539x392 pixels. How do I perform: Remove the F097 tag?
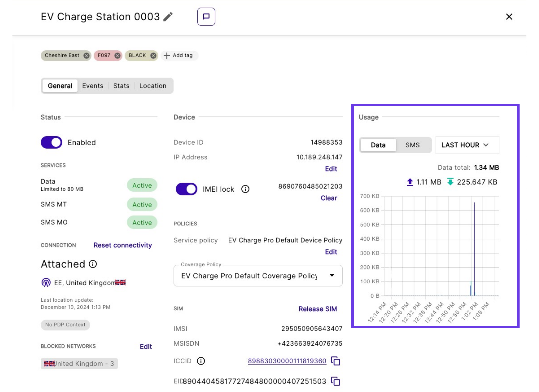(117, 56)
